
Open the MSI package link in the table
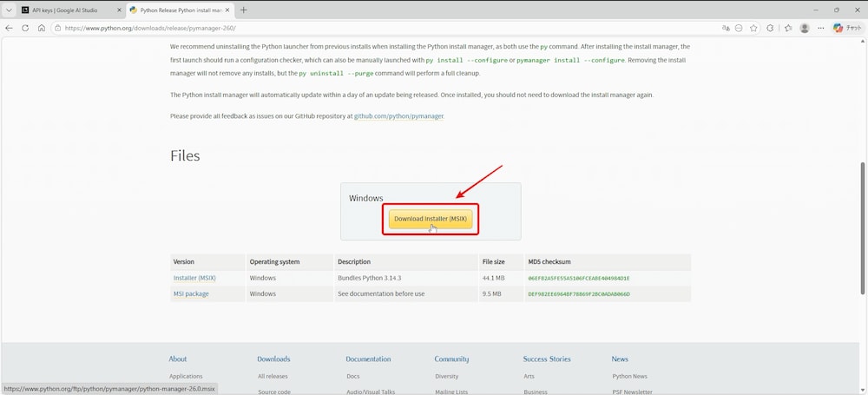pyautogui.click(x=191, y=293)
